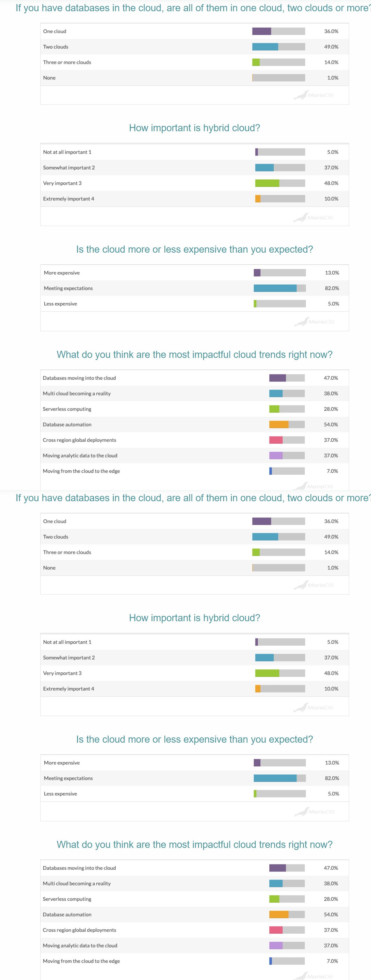Image resolution: width=371 pixels, height=980 pixels.
Task: Click MariaDB logo under first hybrid cloud chart
Action: point(314,218)
